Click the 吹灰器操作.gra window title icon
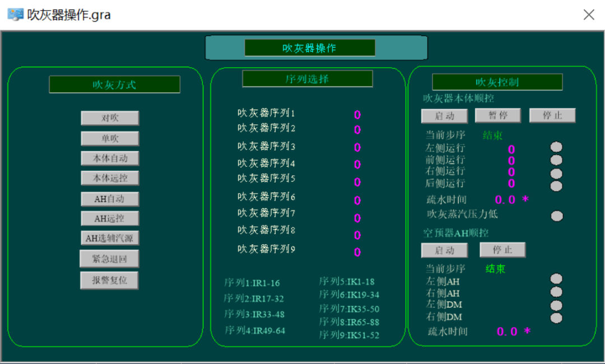 pyautogui.click(x=15, y=14)
